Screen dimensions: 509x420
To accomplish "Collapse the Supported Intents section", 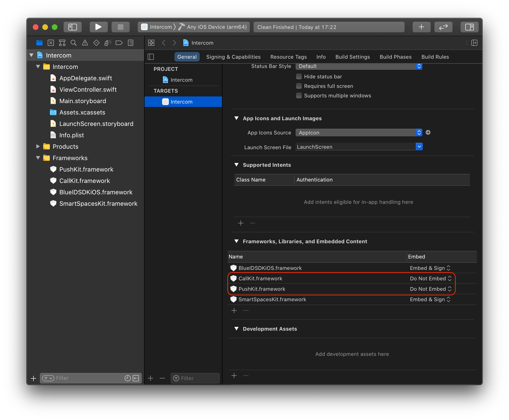I will pyautogui.click(x=236, y=165).
